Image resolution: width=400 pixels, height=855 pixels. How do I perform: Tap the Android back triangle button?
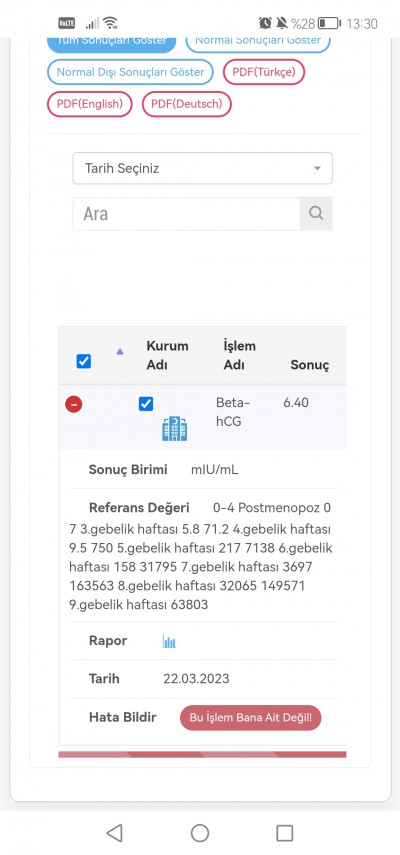pyautogui.click(x=114, y=833)
